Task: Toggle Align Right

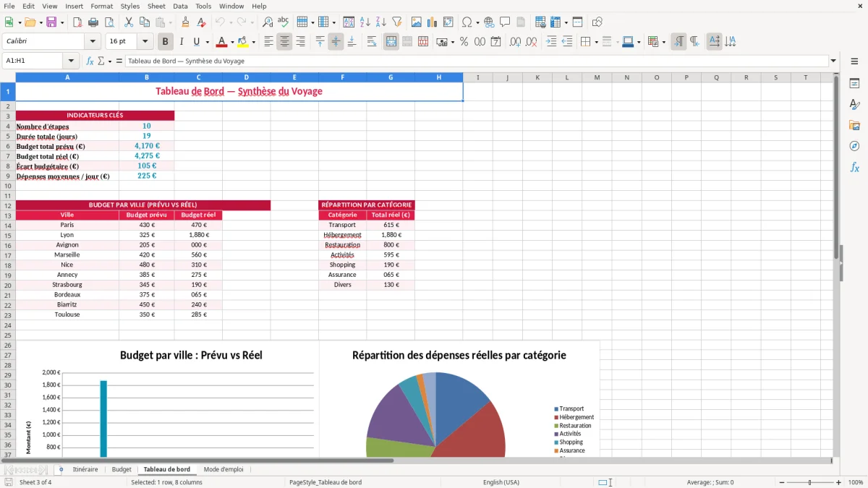Action: click(300, 42)
